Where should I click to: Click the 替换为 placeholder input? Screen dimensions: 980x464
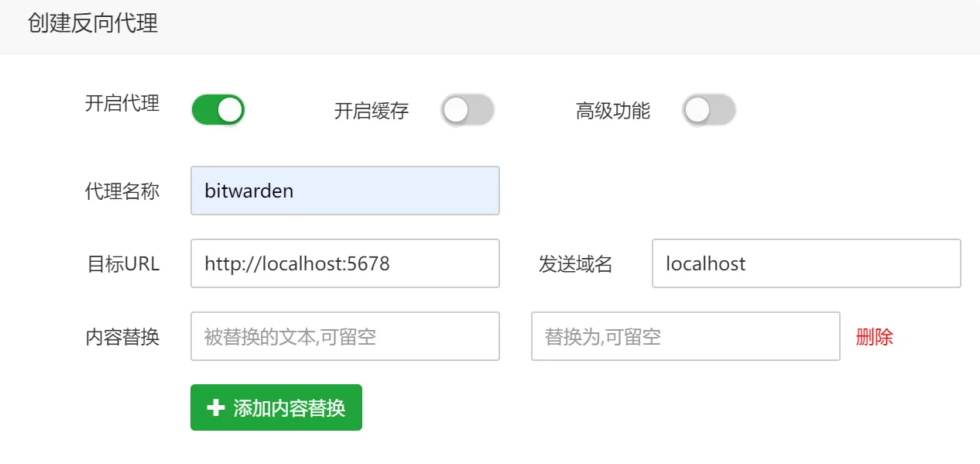(x=685, y=336)
